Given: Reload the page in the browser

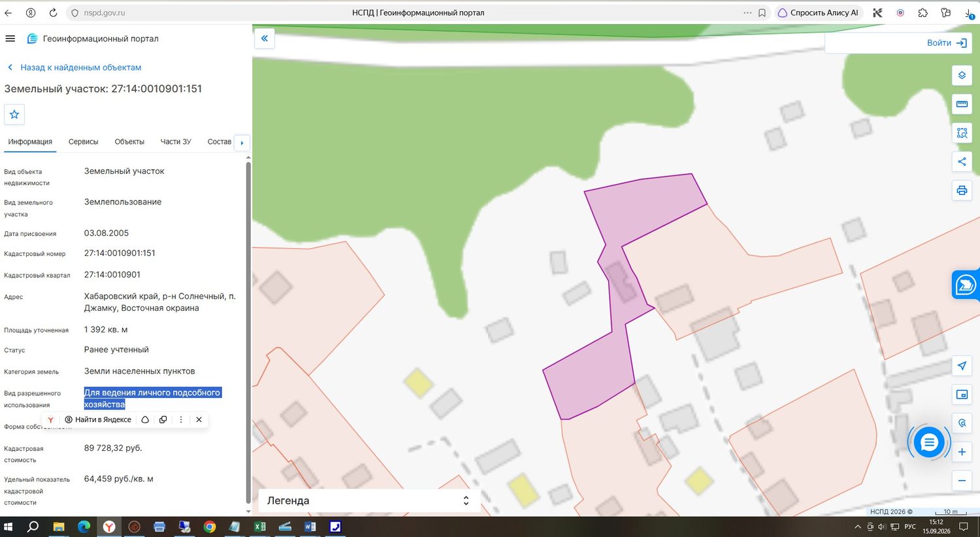Looking at the screenshot, I should coord(53,12).
